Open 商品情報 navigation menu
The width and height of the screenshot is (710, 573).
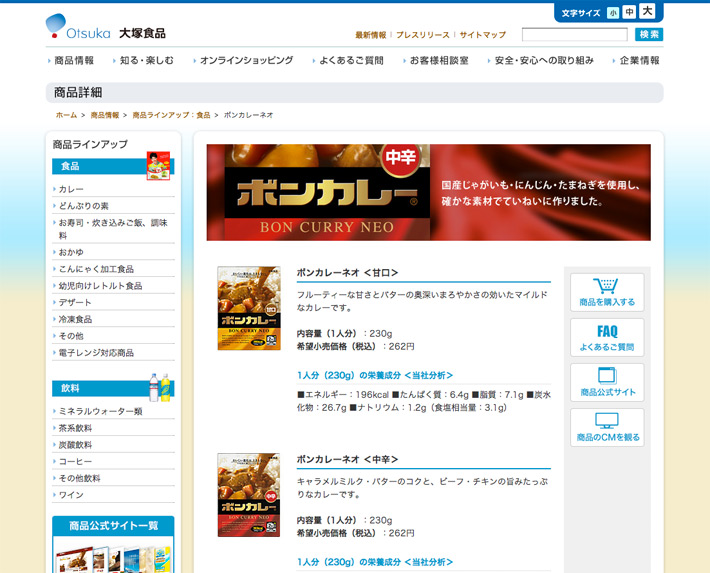[x=74, y=60]
